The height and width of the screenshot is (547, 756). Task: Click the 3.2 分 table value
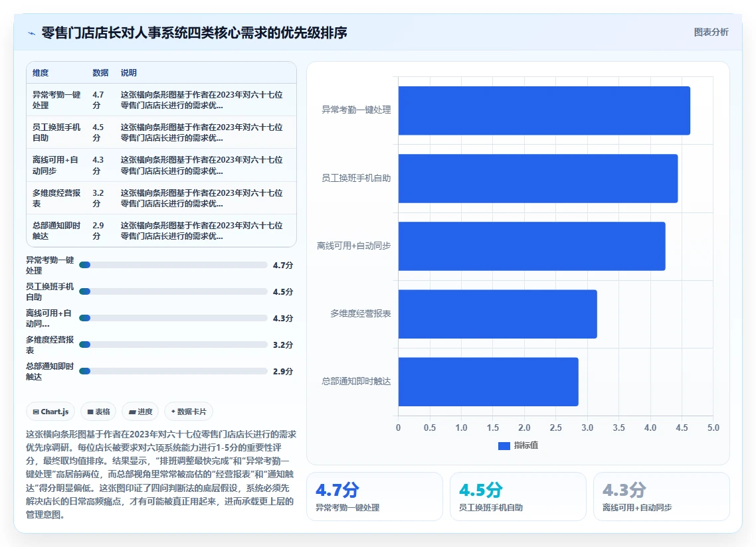(x=98, y=198)
